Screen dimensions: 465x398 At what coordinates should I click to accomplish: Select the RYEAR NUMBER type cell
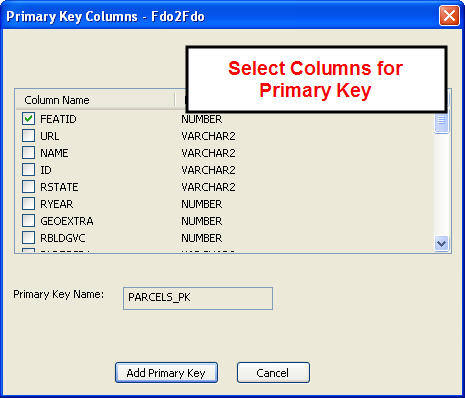point(202,204)
